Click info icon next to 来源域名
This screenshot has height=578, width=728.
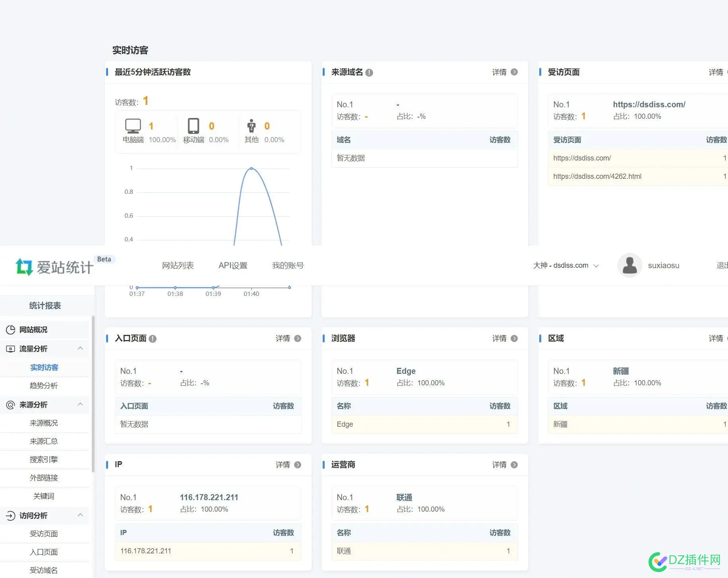pos(369,73)
